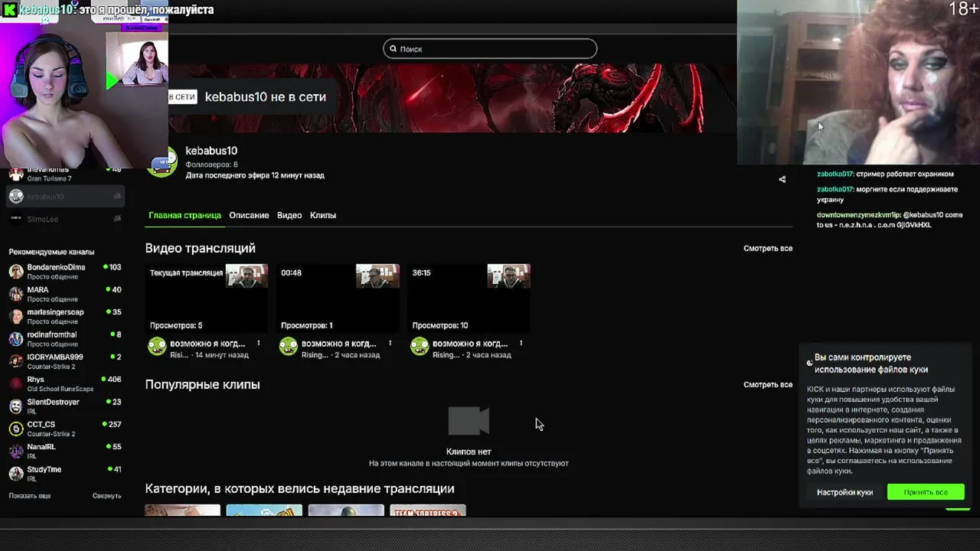Click the Рекомендуемые каналы heading
Image resolution: width=980 pixels, height=551 pixels.
[51, 252]
